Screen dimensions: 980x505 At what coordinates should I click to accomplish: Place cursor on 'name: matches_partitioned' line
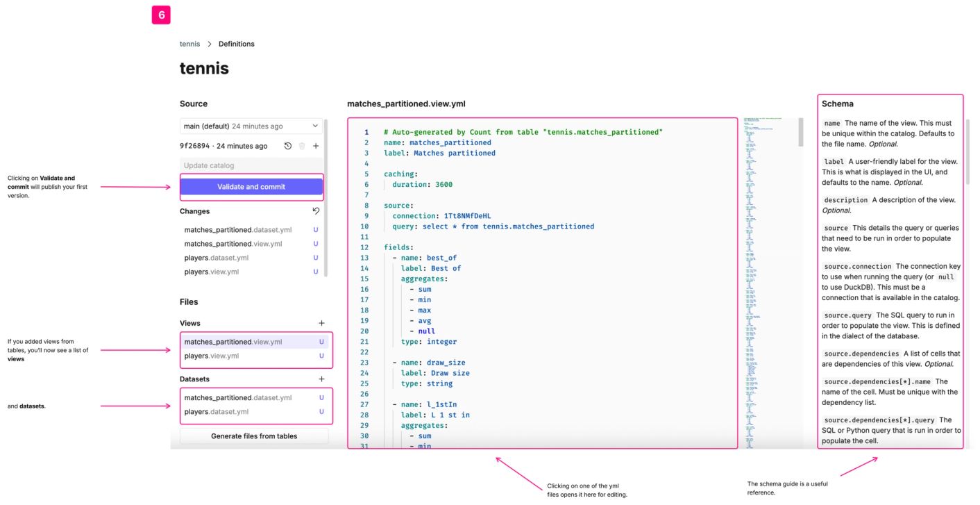click(x=437, y=142)
